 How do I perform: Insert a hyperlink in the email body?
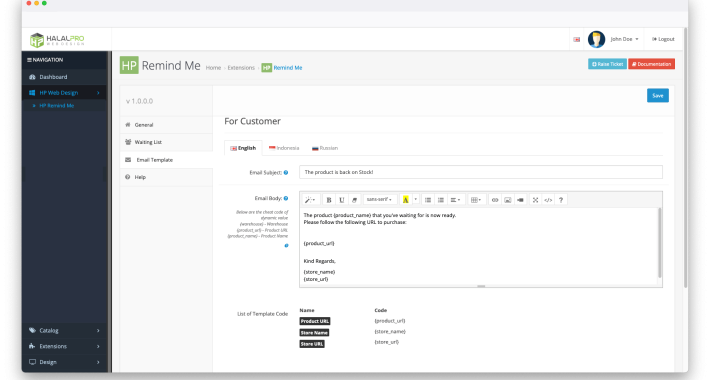coord(495,200)
